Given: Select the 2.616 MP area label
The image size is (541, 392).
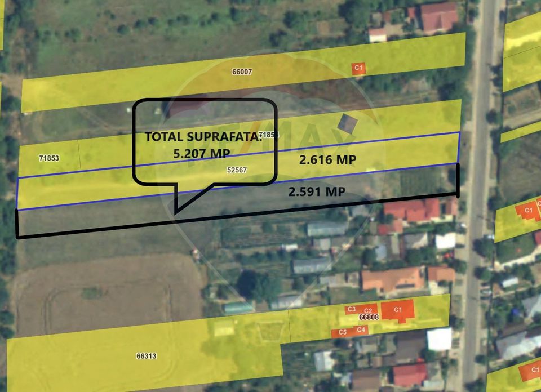Looking at the screenshot, I should coord(328,159).
